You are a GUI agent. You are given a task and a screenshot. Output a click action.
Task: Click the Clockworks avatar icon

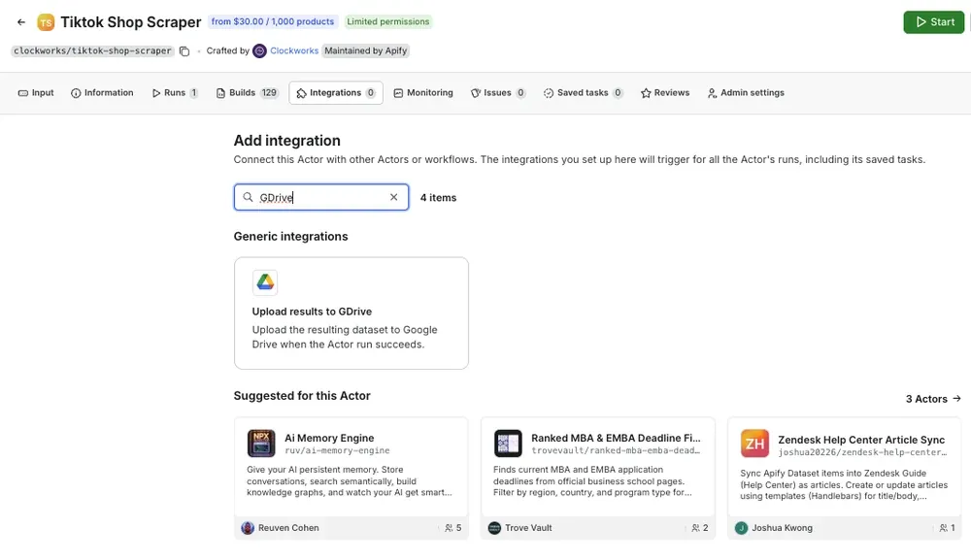coord(260,50)
